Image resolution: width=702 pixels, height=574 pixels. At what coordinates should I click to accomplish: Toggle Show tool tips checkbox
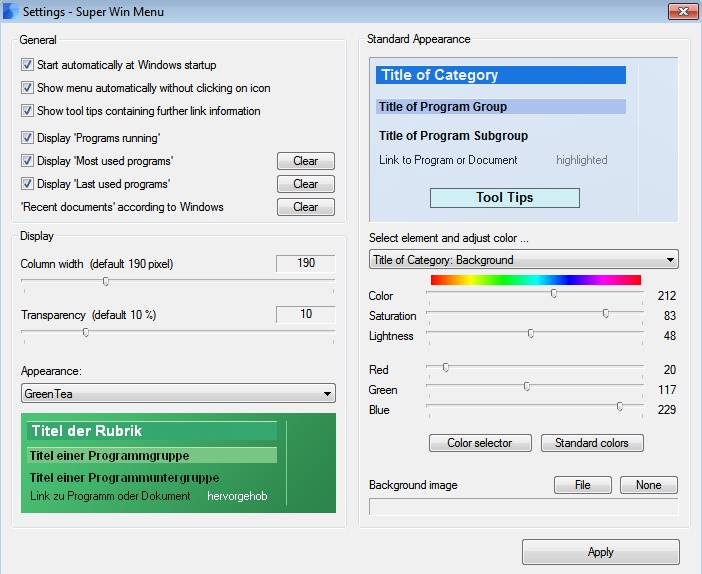pos(27,111)
